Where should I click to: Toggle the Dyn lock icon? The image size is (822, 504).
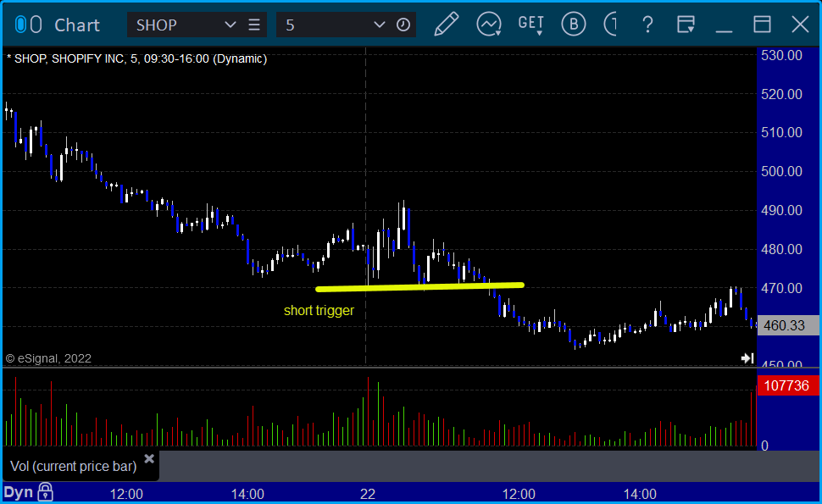(x=46, y=492)
